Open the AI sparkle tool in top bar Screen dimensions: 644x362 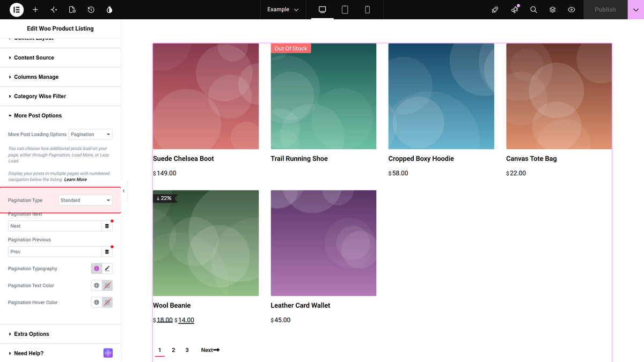pyautogui.click(x=54, y=10)
